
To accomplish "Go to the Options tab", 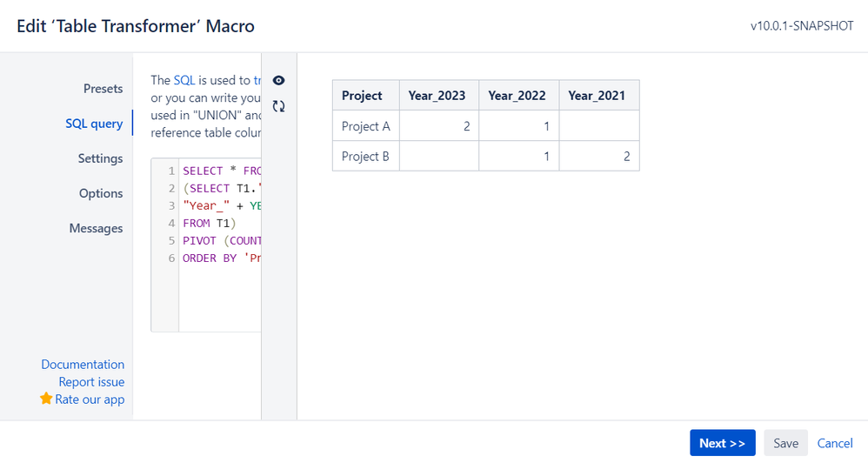I will [x=101, y=193].
